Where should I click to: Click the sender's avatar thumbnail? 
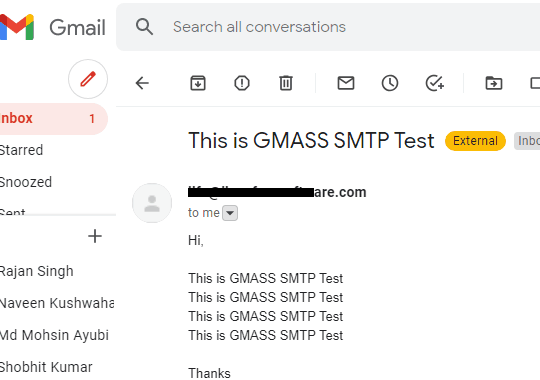tap(152, 203)
